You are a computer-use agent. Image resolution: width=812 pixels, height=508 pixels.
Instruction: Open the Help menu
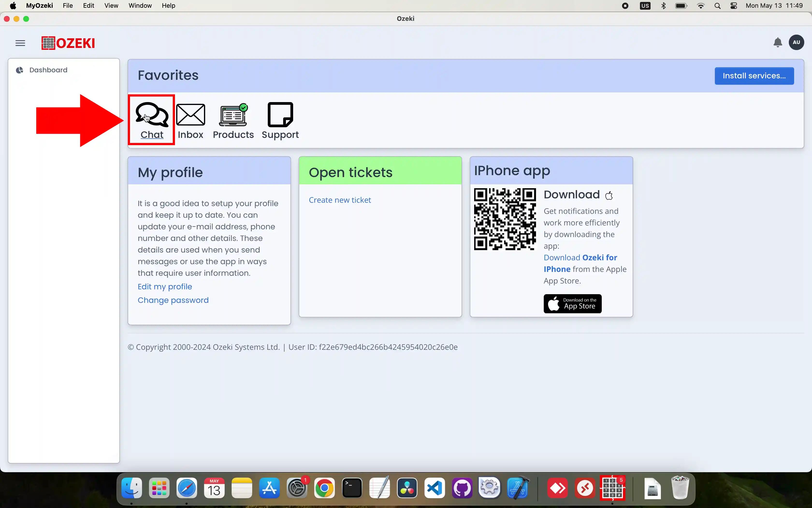[168, 6]
